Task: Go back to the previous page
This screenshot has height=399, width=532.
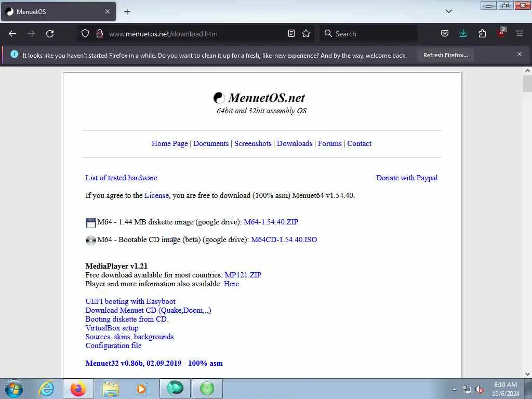Action: click(12, 34)
